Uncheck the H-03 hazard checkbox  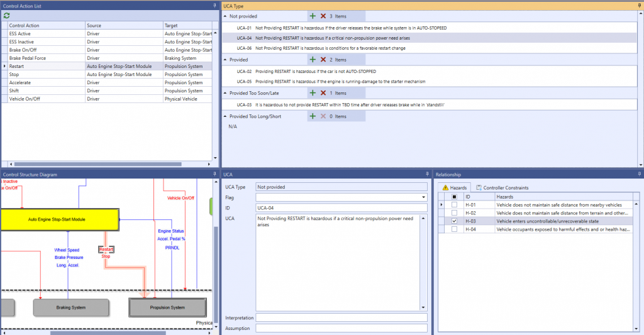coord(454,221)
